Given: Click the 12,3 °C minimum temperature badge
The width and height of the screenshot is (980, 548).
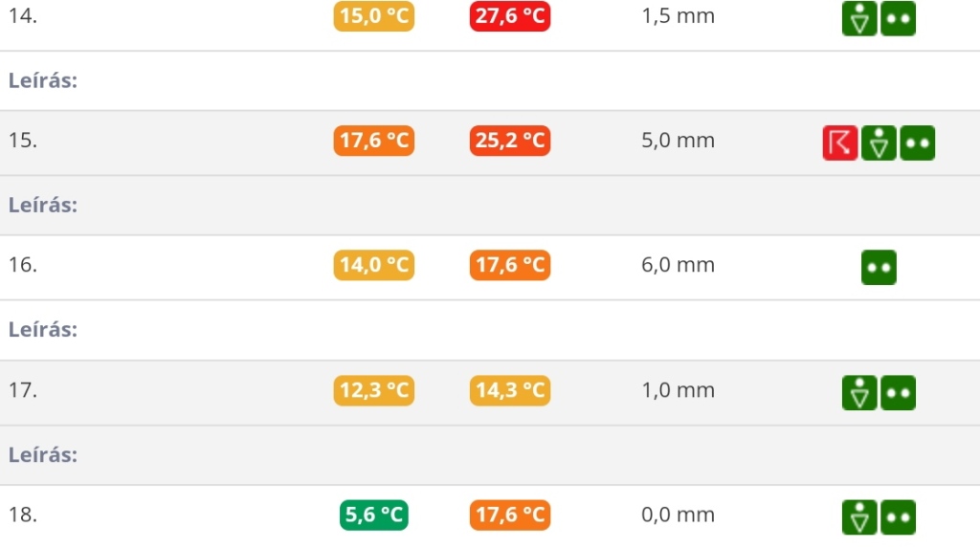Looking at the screenshot, I should pyautogui.click(x=373, y=390).
